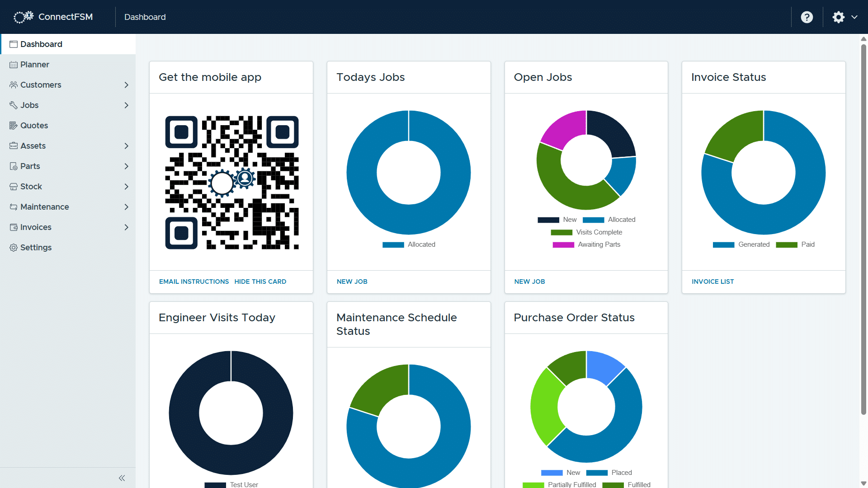Image resolution: width=868 pixels, height=488 pixels.
Task: Toggle New legend in Purchase Order Status
Action: click(561, 473)
